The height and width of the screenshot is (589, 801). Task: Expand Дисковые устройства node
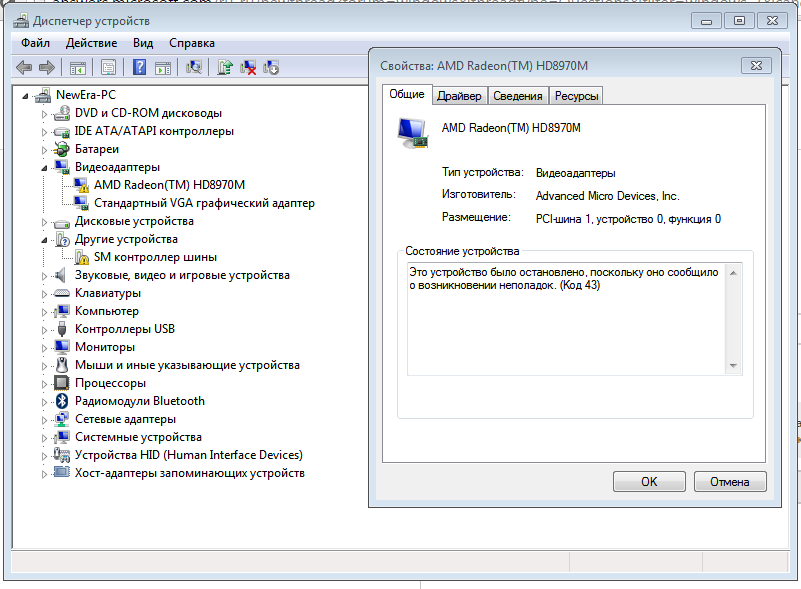point(44,222)
